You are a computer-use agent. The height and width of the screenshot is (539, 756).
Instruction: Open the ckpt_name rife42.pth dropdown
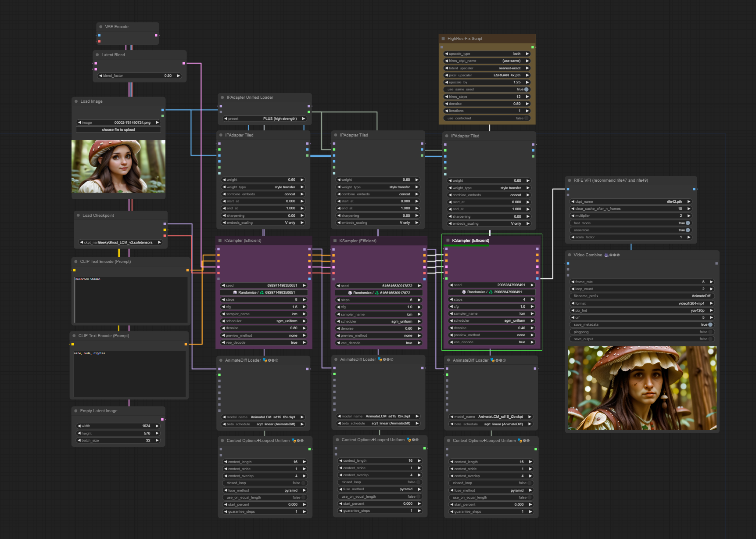coord(631,201)
